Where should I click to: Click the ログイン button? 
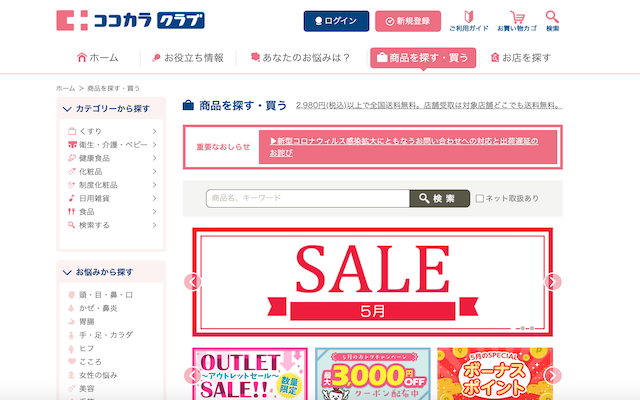[x=336, y=21]
